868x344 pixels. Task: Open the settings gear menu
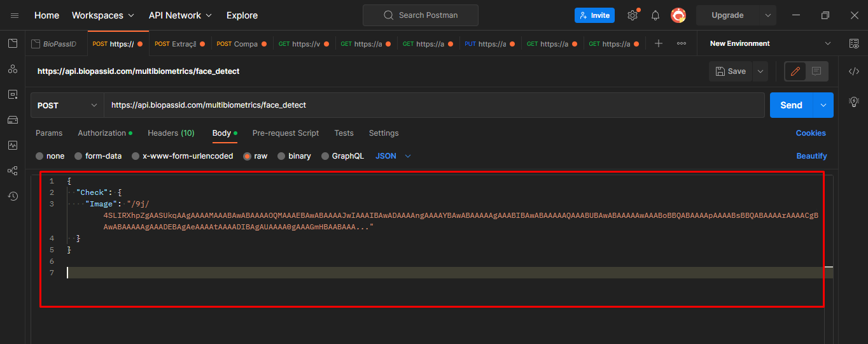pyautogui.click(x=633, y=15)
